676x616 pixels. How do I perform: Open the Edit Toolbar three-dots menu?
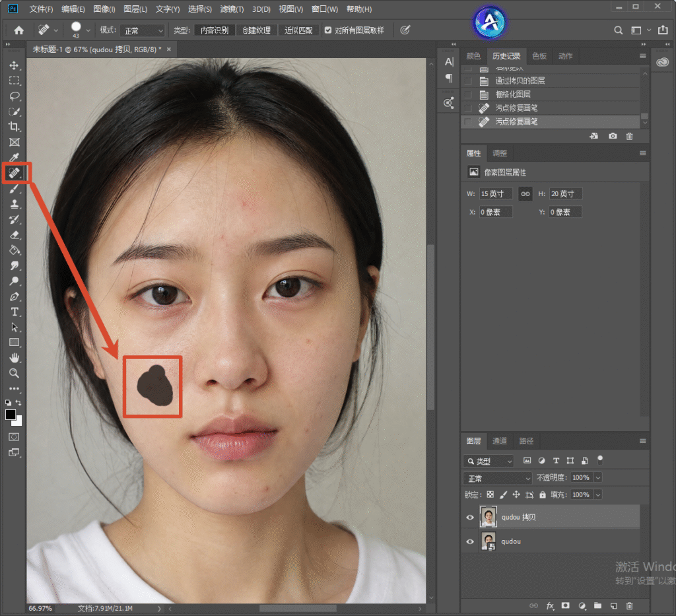(15, 388)
